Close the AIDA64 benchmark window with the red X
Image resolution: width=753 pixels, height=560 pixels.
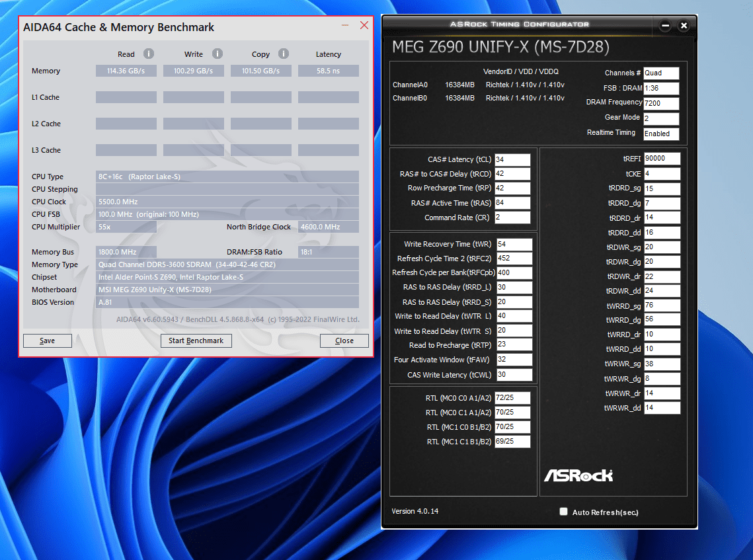tap(364, 25)
